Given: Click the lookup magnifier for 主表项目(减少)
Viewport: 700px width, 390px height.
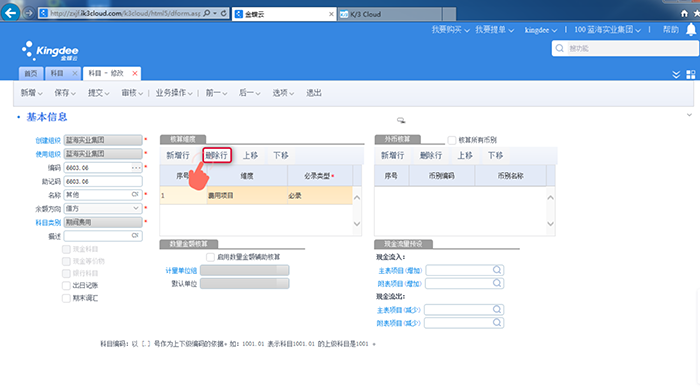Looking at the screenshot, I should click(497, 309).
